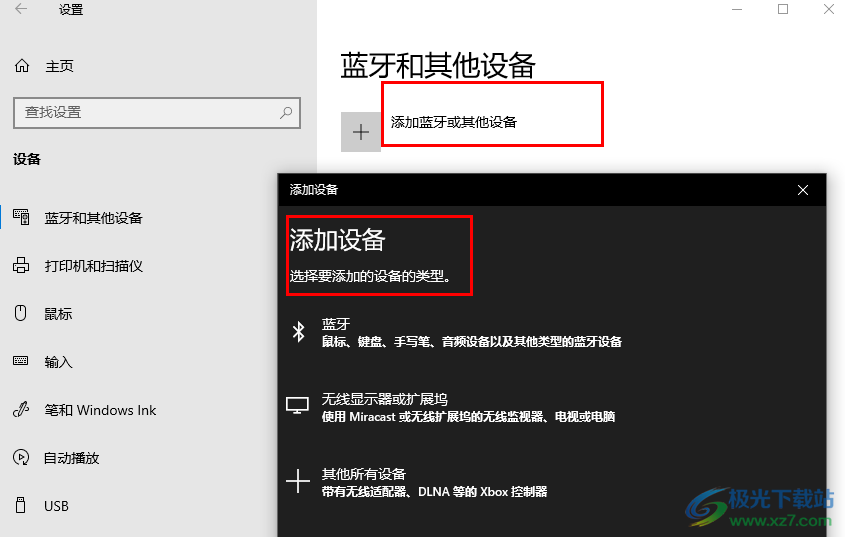Click the mouse icon beside 鼠标
The width and height of the screenshot is (845, 537).
[x=20, y=313]
